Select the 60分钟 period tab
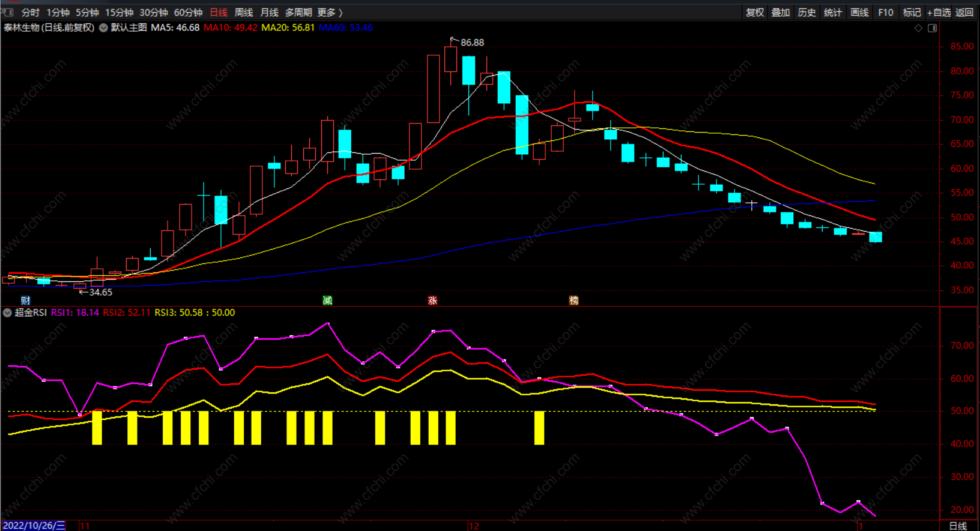980x531 pixels. (x=188, y=13)
